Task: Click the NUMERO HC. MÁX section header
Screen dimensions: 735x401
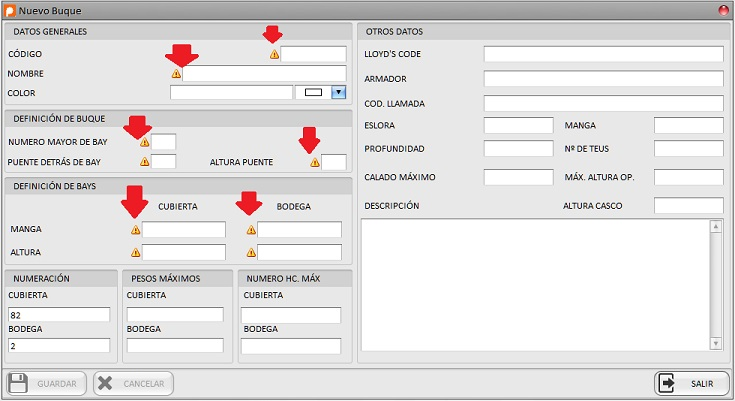Action: (x=295, y=279)
